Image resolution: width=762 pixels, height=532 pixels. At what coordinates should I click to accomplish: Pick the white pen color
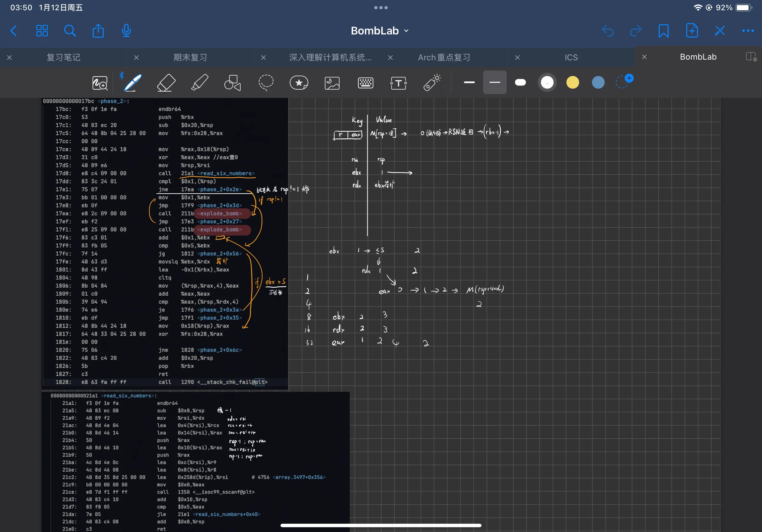pyautogui.click(x=547, y=82)
